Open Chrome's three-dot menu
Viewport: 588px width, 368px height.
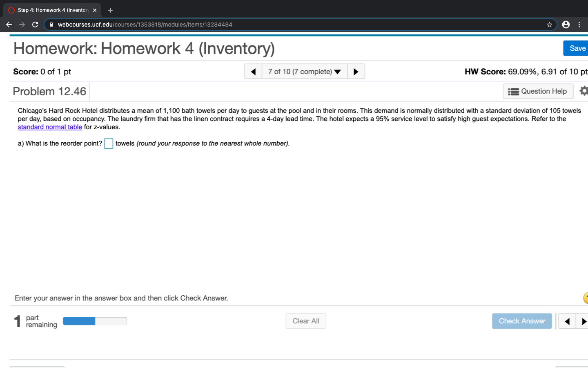pos(579,25)
